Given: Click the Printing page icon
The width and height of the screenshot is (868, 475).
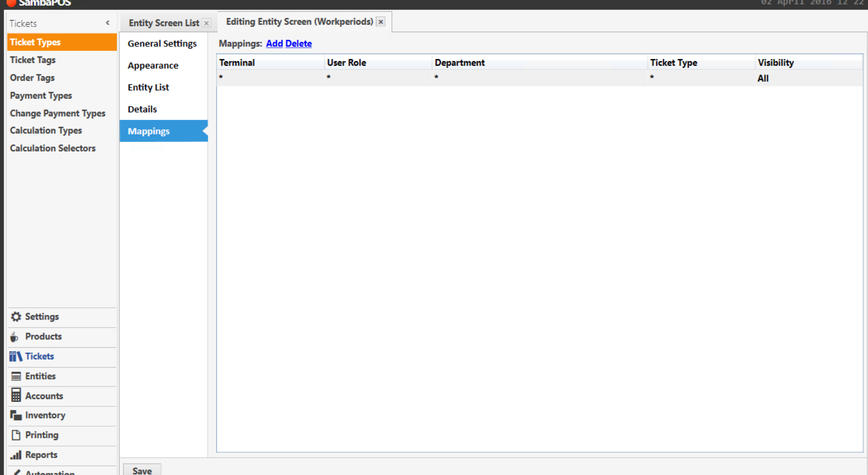Looking at the screenshot, I should (x=16, y=435).
